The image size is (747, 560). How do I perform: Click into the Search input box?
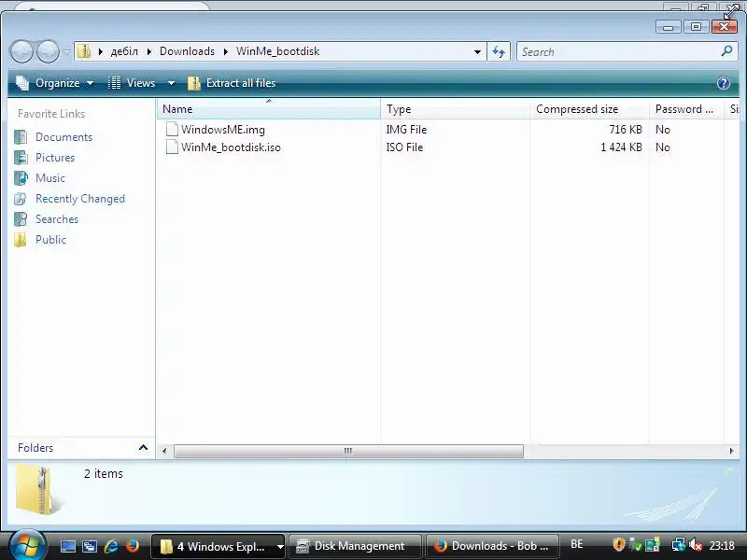tap(619, 51)
